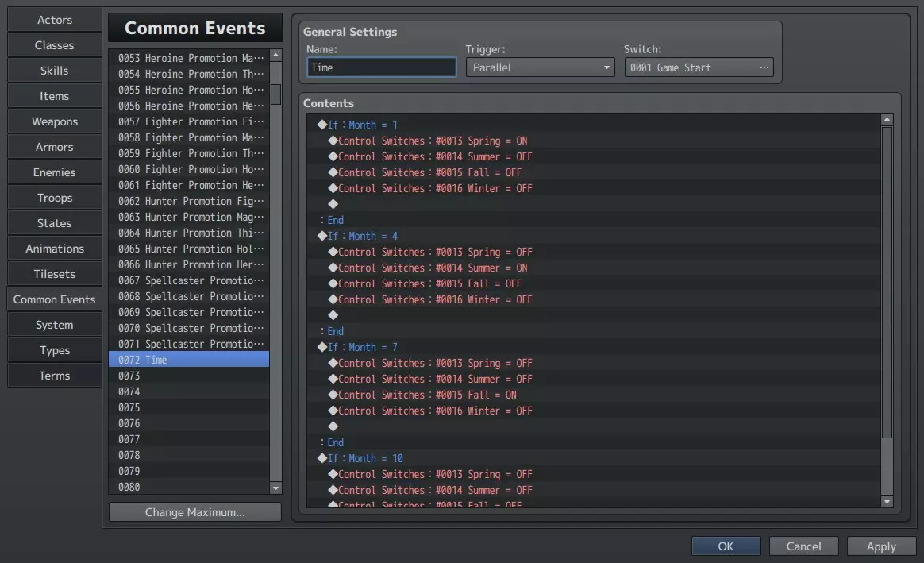This screenshot has width=924, height=563.
Task: Click Change Maximum button
Action: point(195,511)
